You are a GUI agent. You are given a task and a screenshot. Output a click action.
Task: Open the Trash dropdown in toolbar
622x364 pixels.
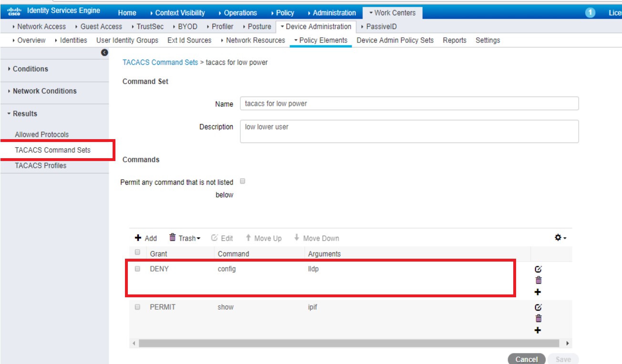click(185, 238)
